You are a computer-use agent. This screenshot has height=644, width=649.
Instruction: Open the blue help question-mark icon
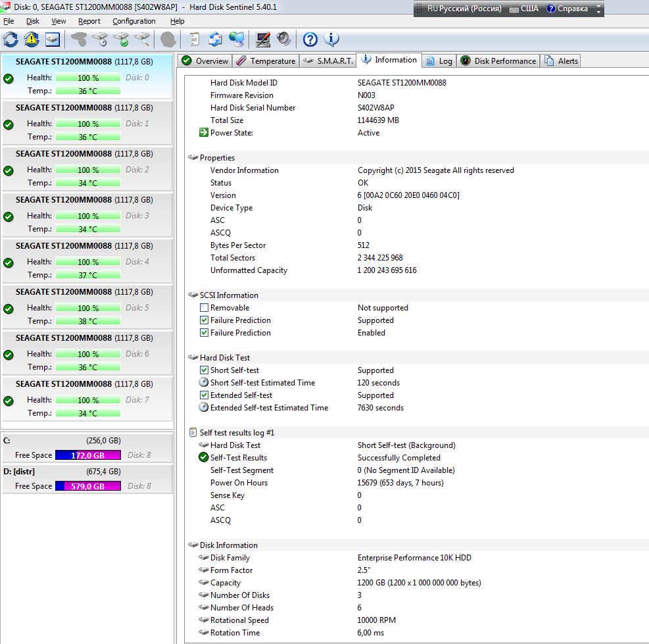[310, 39]
